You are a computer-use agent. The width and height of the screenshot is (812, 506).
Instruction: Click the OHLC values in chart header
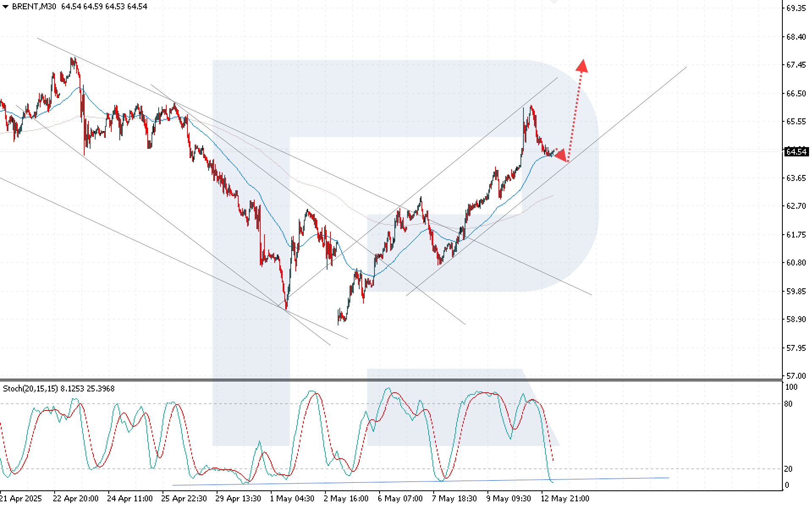pos(104,7)
